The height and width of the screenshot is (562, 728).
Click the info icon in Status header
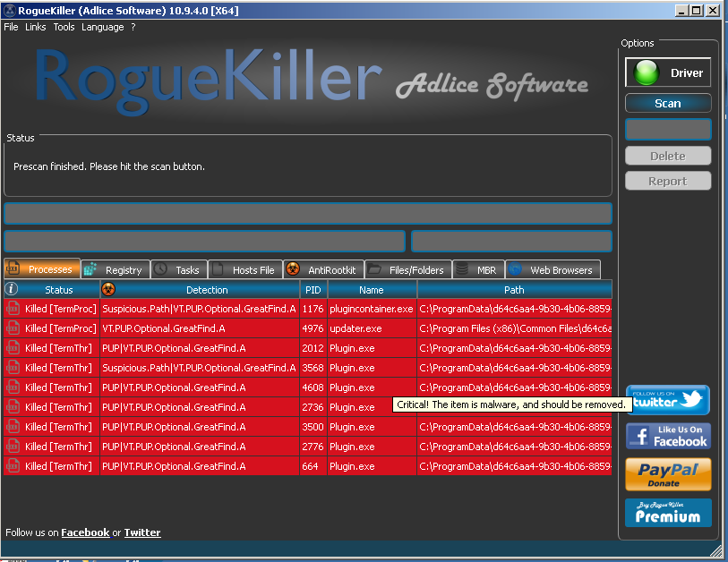11,289
